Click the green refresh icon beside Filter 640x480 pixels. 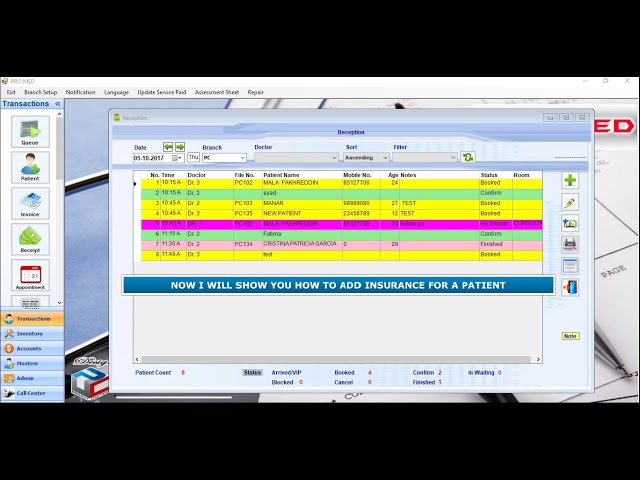tap(468, 157)
